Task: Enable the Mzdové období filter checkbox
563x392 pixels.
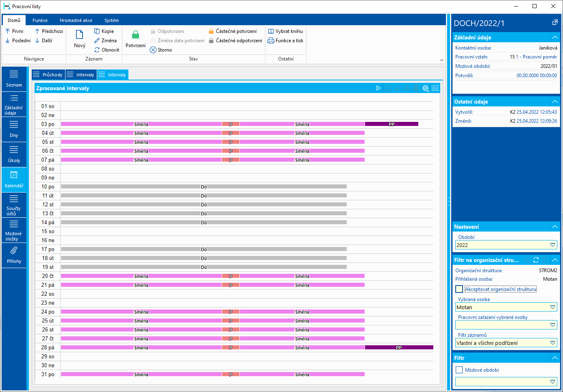Action: 459,370
